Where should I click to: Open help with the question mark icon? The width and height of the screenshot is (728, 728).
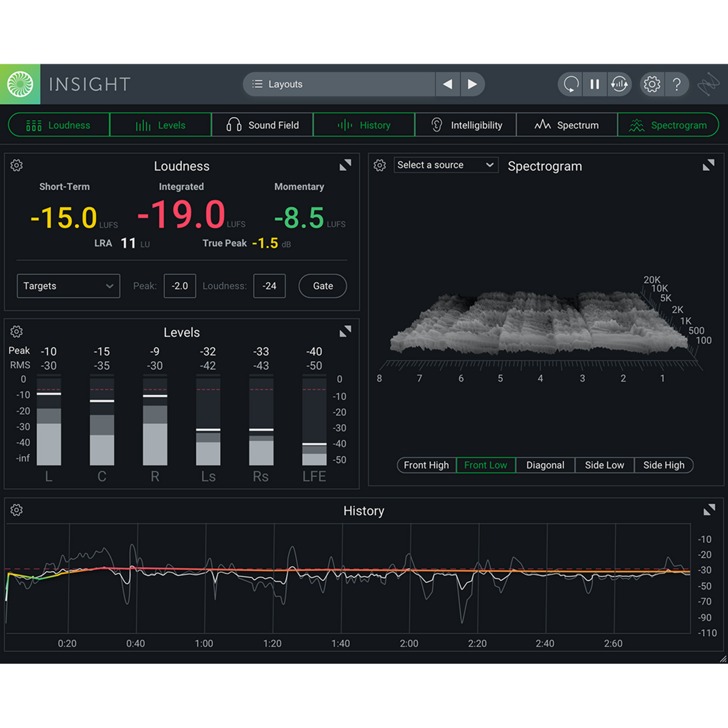pos(677,84)
